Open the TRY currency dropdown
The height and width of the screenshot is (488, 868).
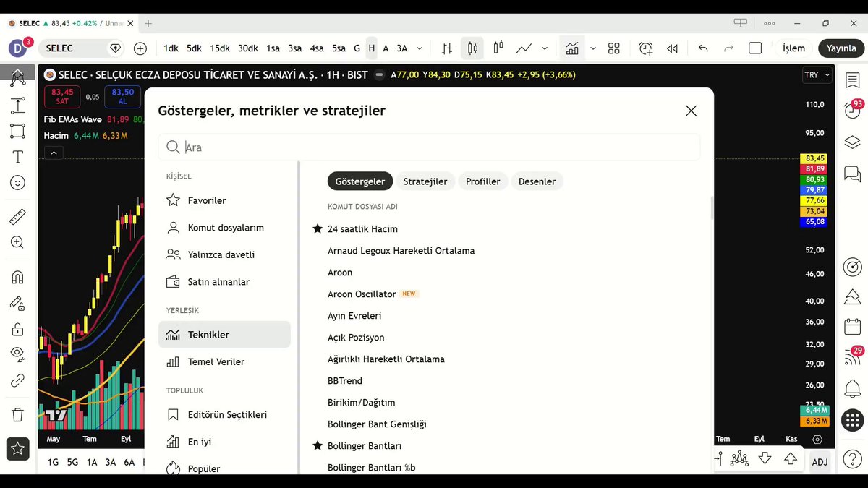point(817,75)
